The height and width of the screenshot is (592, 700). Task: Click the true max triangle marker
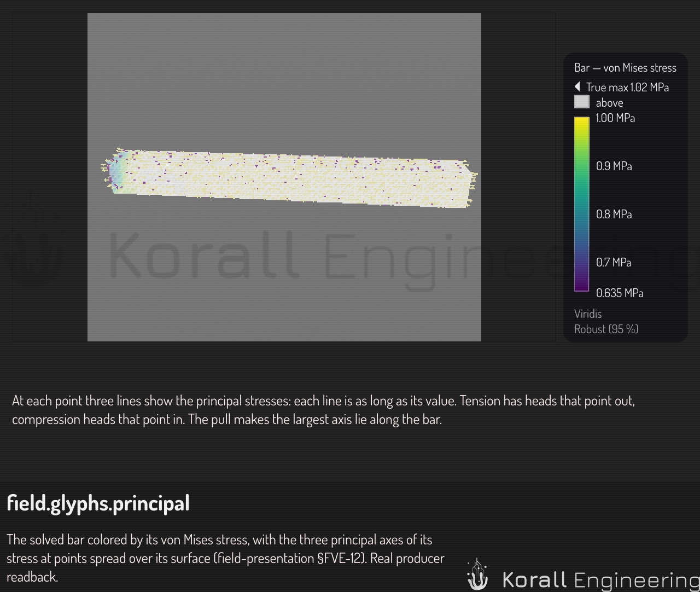tap(577, 87)
